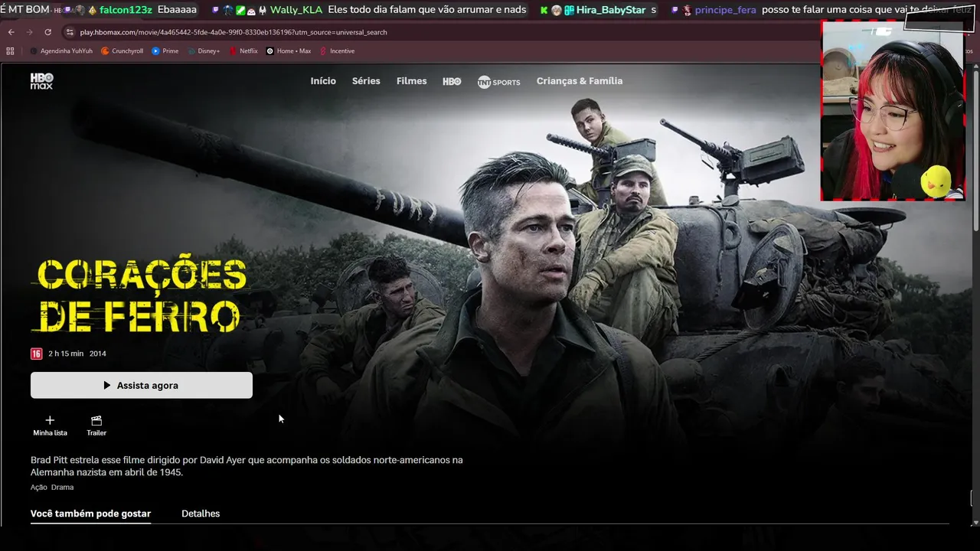Click the HBO Max logo
The width and height of the screenshot is (980, 551).
point(41,81)
